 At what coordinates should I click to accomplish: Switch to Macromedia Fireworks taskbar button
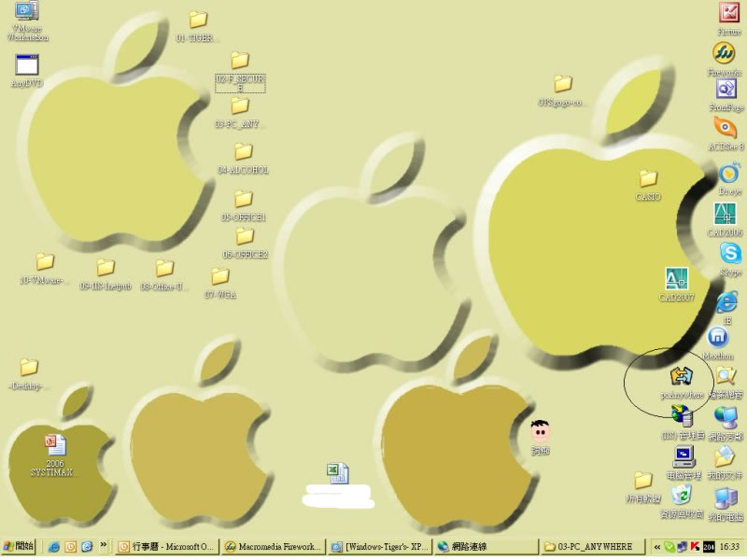click(x=273, y=546)
